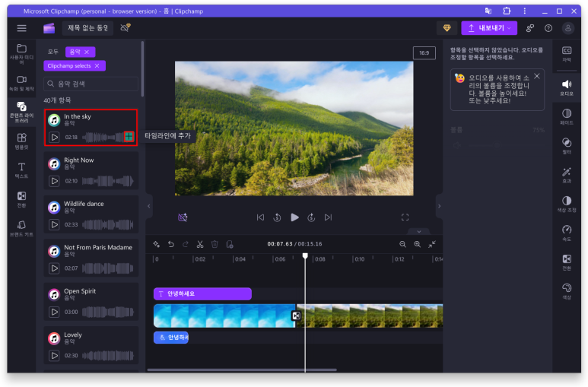Open the 템플릿 sidebar tab
Screen dimensions: 588x387
pyautogui.click(x=21, y=141)
